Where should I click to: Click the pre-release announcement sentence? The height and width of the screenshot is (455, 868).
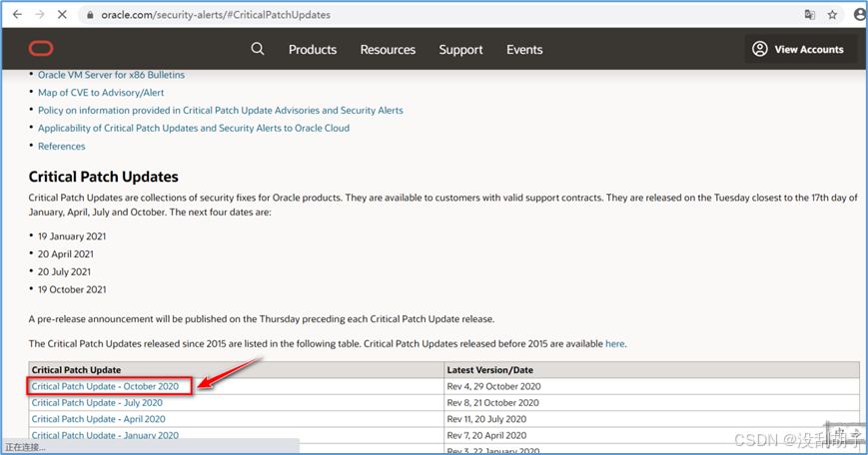pyautogui.click(x=262, y=319)
